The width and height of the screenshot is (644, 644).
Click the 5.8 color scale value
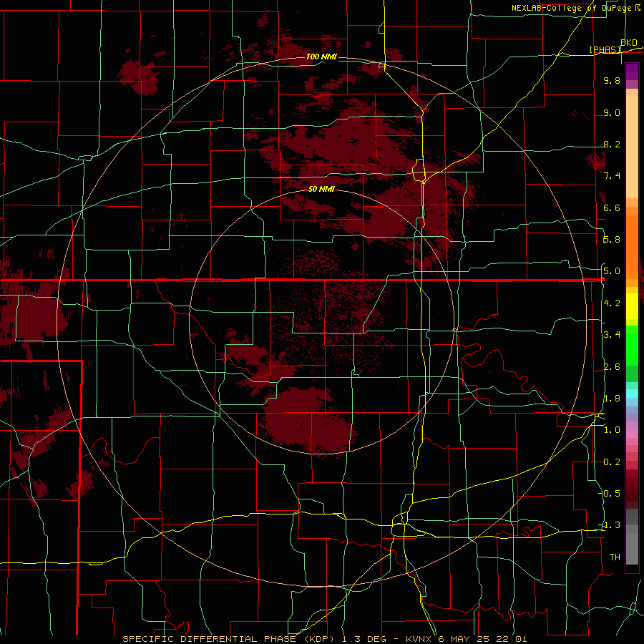612,240
